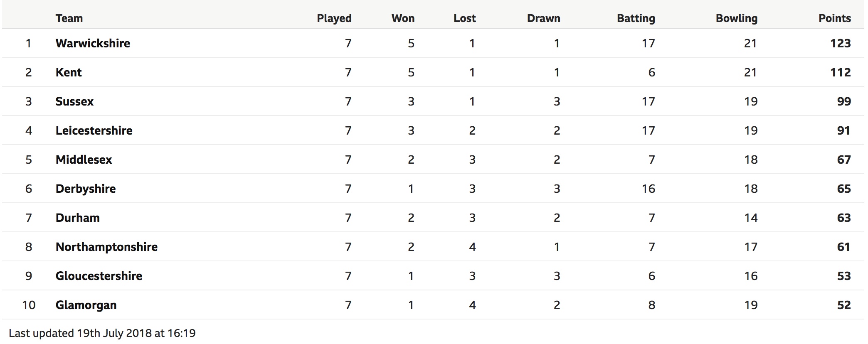
Task: Click the Drawn column header
Action: pyautogui.click(x=544, y=18)
